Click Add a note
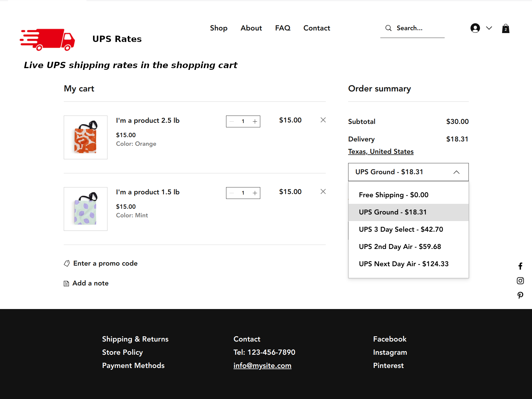This screenshot has width=532, height=399. point(86,283)
